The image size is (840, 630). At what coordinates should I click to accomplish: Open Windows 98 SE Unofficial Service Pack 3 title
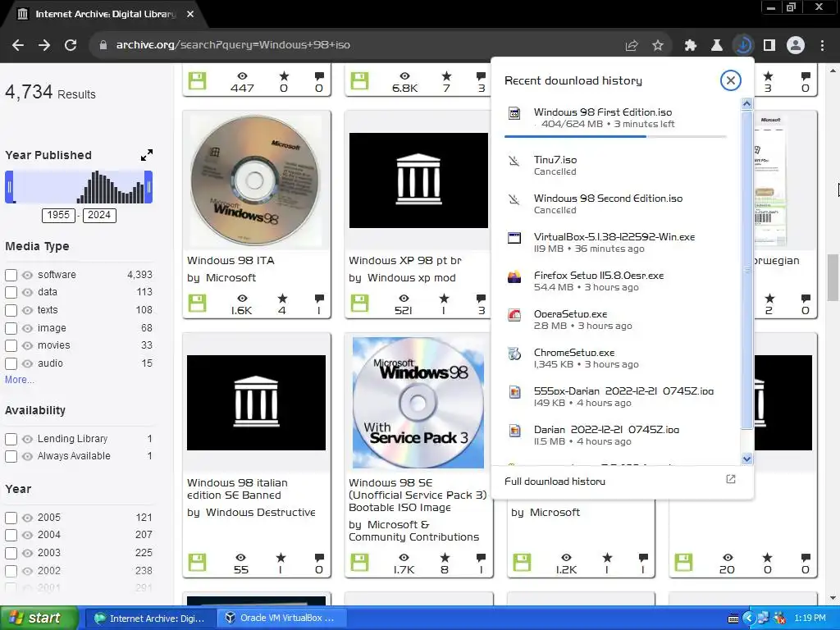point(418,495)
